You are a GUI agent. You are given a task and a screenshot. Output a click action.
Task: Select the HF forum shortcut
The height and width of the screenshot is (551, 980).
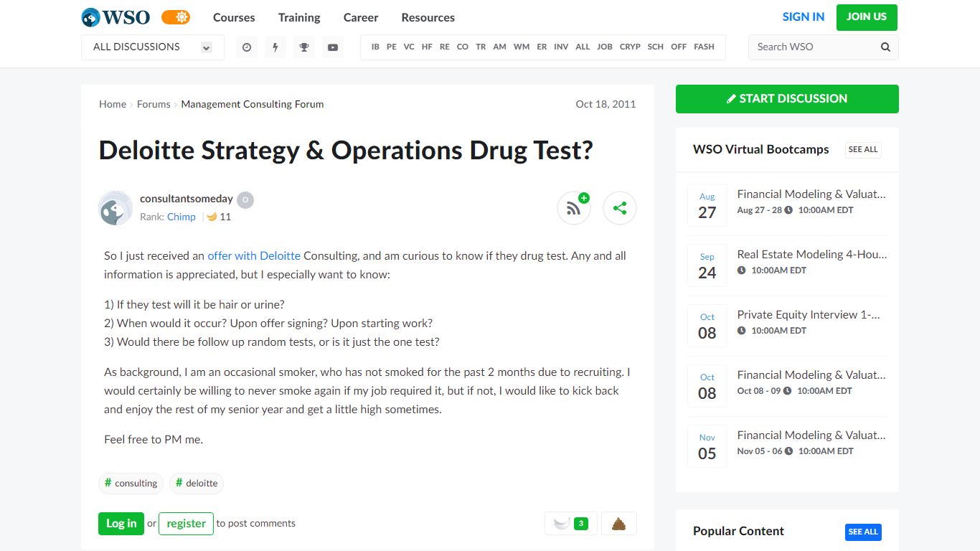pos(427,47)
